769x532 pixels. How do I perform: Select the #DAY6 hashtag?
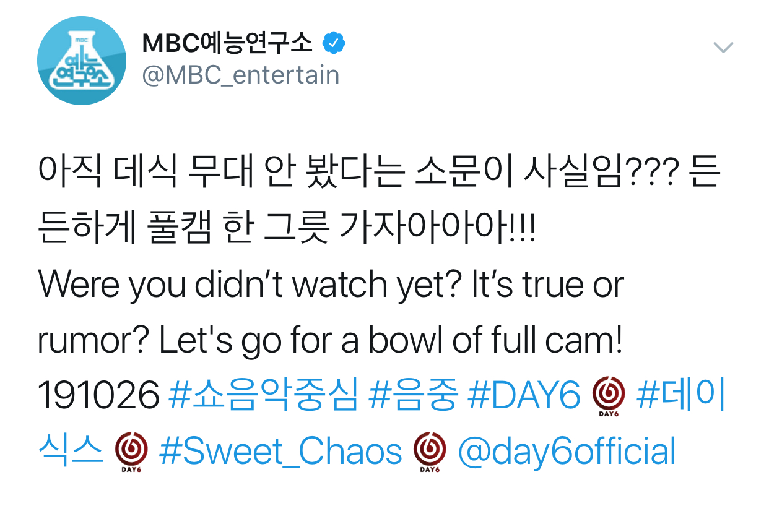tap(524, 396)
